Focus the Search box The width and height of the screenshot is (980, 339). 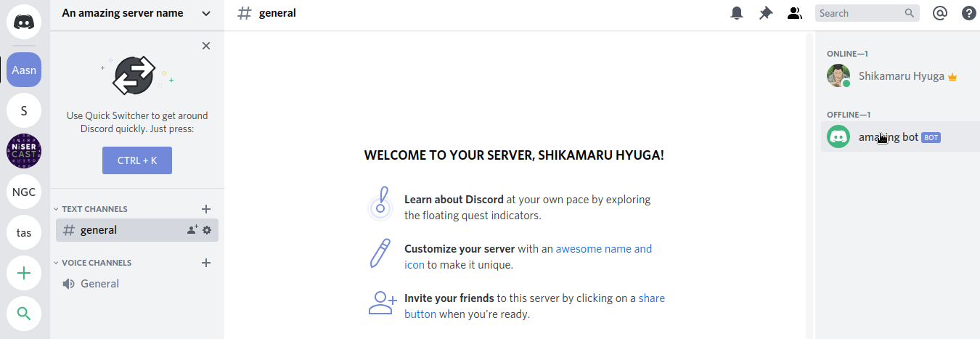click(867, 13)
